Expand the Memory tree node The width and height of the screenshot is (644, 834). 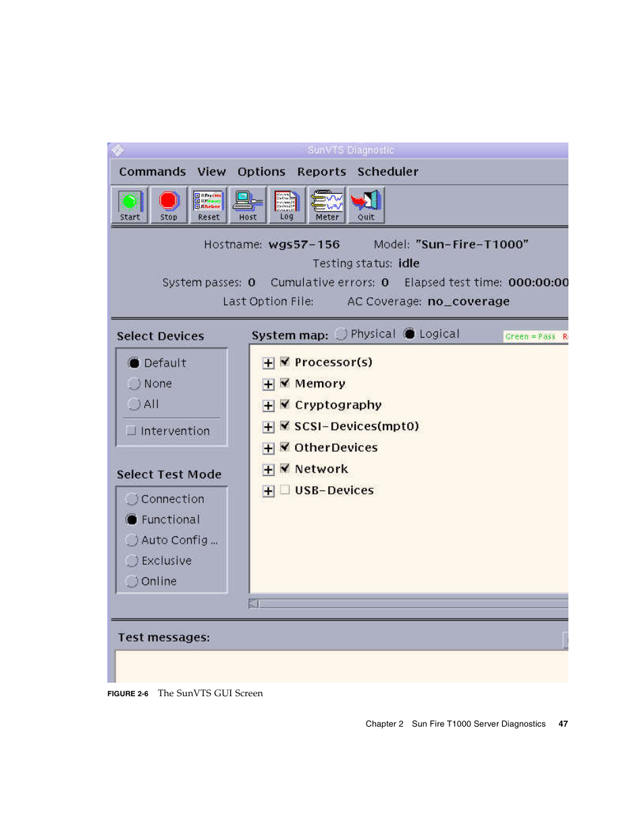pyautogui.click(x=268, y=384)
